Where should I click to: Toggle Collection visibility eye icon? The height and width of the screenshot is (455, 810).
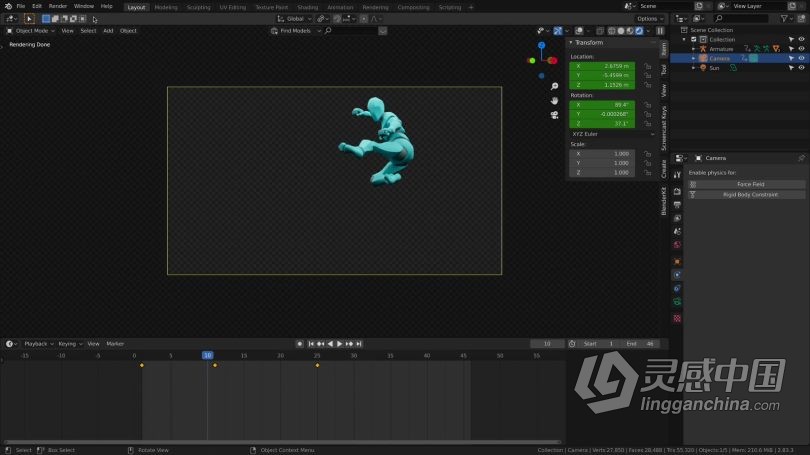pos(801,40)
